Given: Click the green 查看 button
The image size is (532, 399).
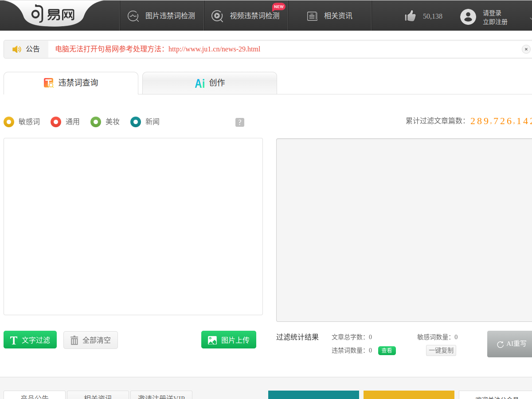Looking at the screenshot, I should point(387,351).
